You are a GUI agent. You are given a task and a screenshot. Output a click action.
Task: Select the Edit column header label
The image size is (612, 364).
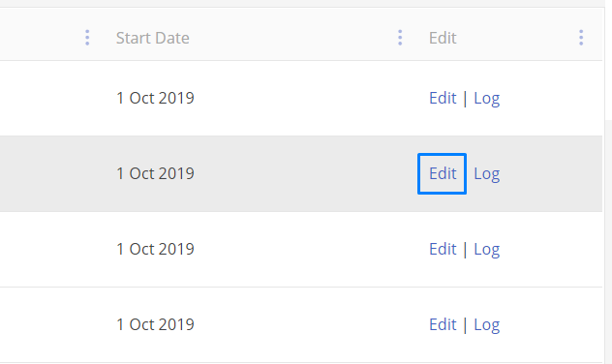[x=443, y=38]
